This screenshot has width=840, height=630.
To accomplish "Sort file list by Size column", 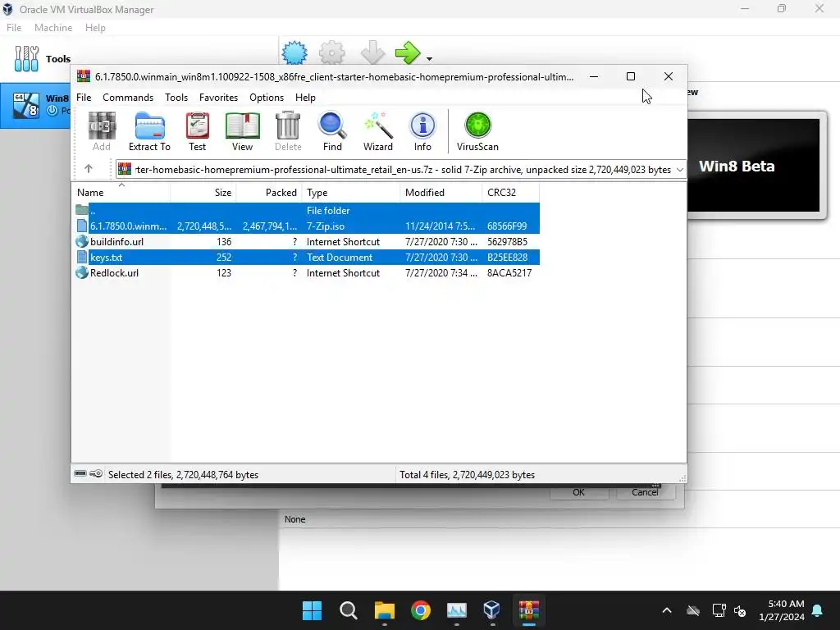I will (203, 192).
